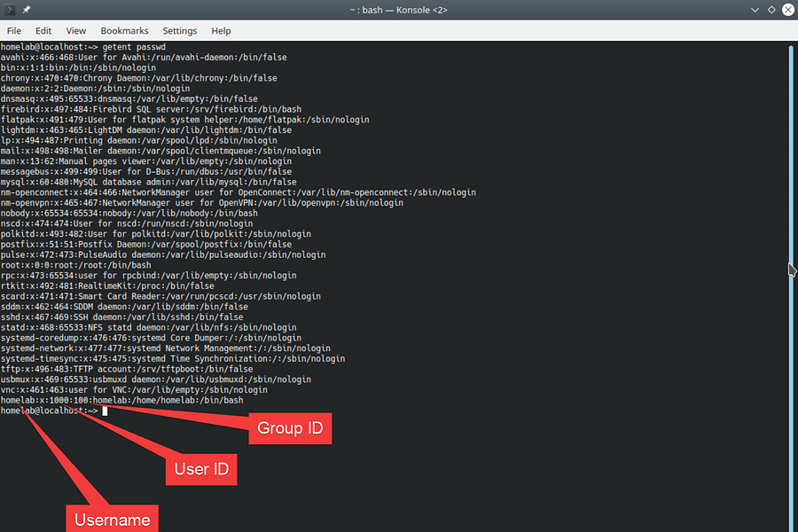Click the Konsole terminal icon in title bar
The width and height of the screenshot is (798, 532).
pyautogui.click(x=10, y=10)
